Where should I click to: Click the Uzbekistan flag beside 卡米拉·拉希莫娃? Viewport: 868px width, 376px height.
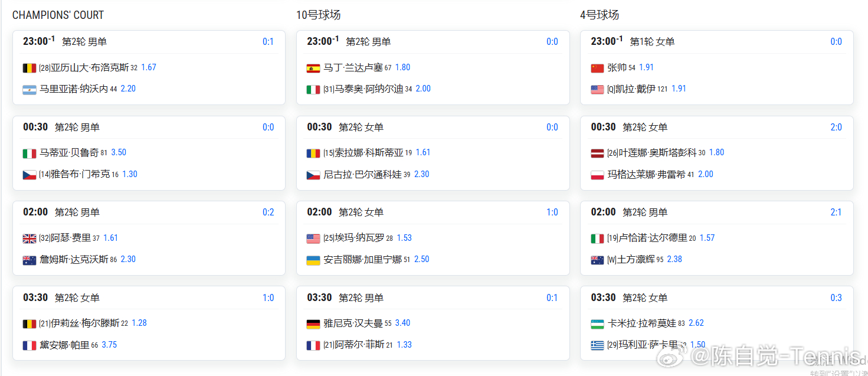[x=597, y=324]
